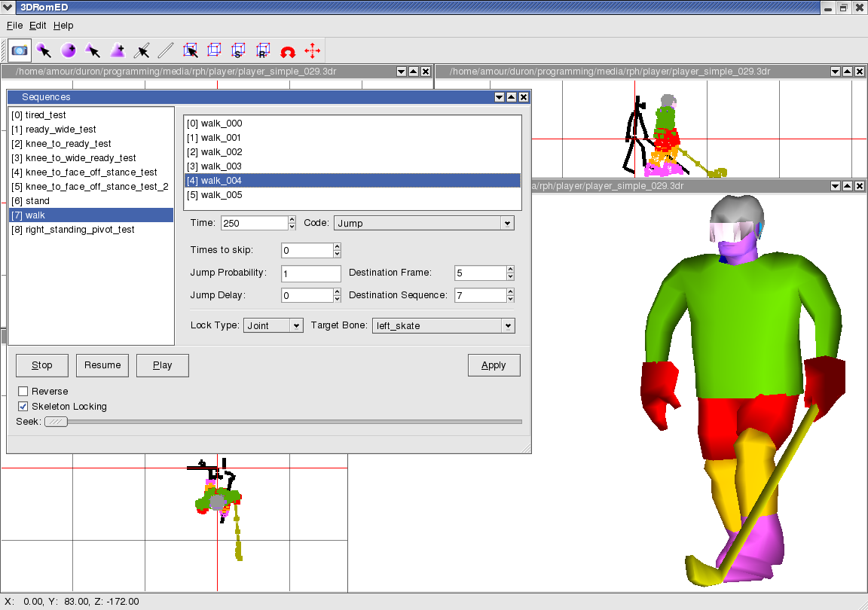Click the Times to skip spinner arrows
Screen dimensions: 868x610
pyautogui.click(x=337, y=250)
